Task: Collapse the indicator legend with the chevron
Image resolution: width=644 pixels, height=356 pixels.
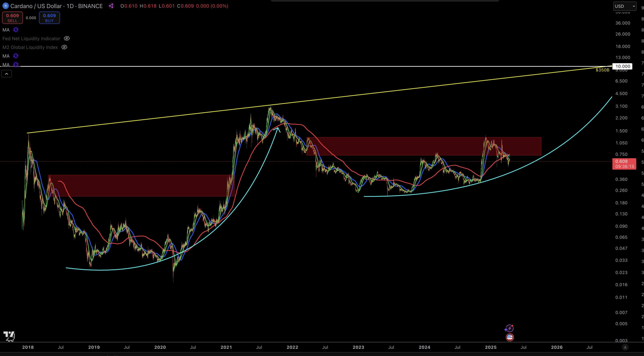Action: (x=6, y=74)
